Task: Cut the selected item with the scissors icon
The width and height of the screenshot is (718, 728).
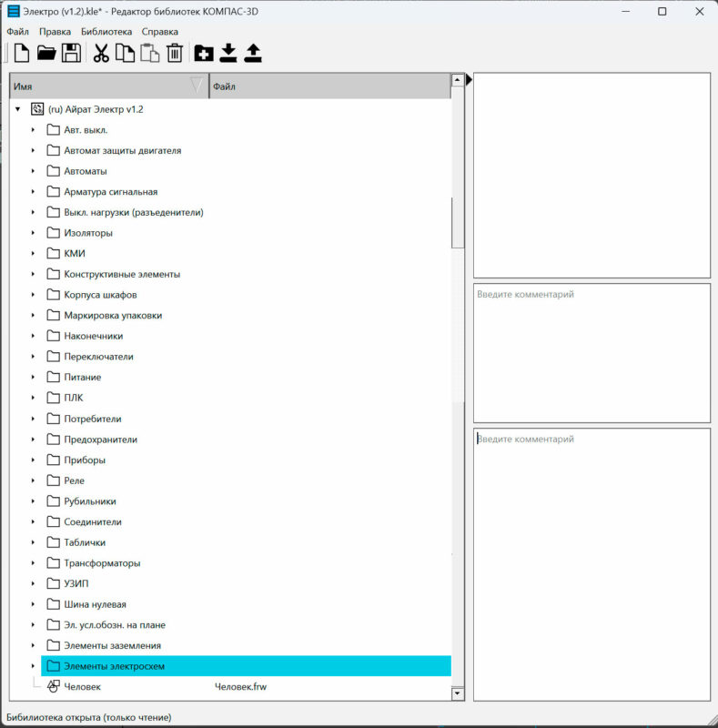Action: tap(101, 53)
